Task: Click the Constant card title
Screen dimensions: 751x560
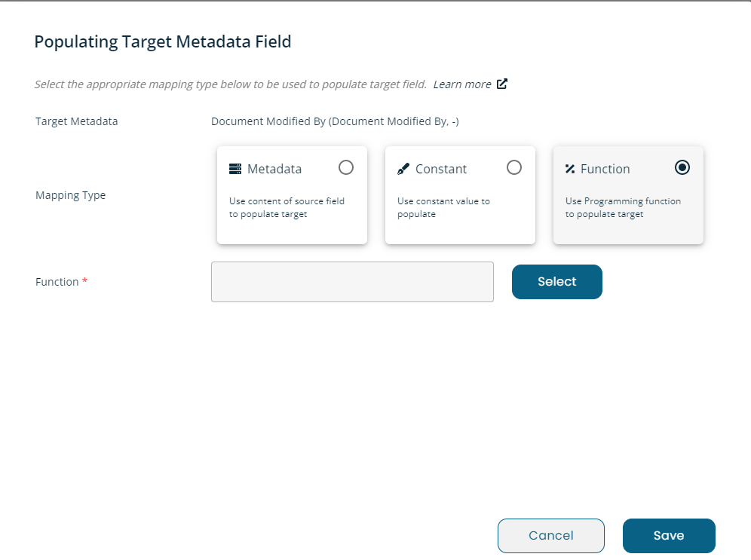Action: click(441, 169)
